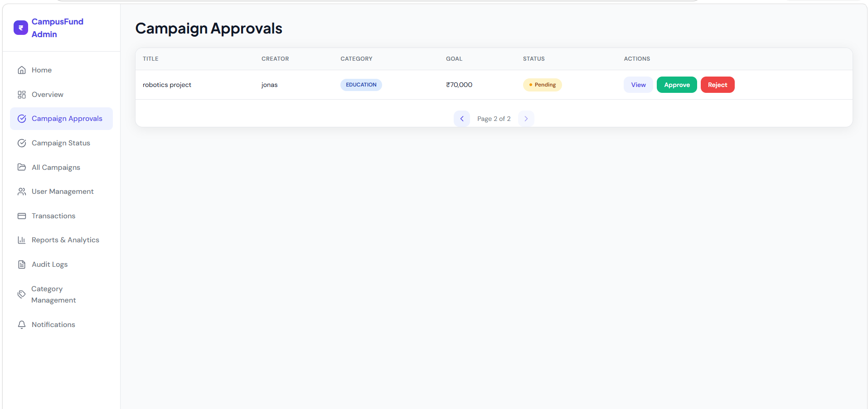Screen dimensions: 868x409
Task: Click the Audit Logs document icon
Action: 22,265
